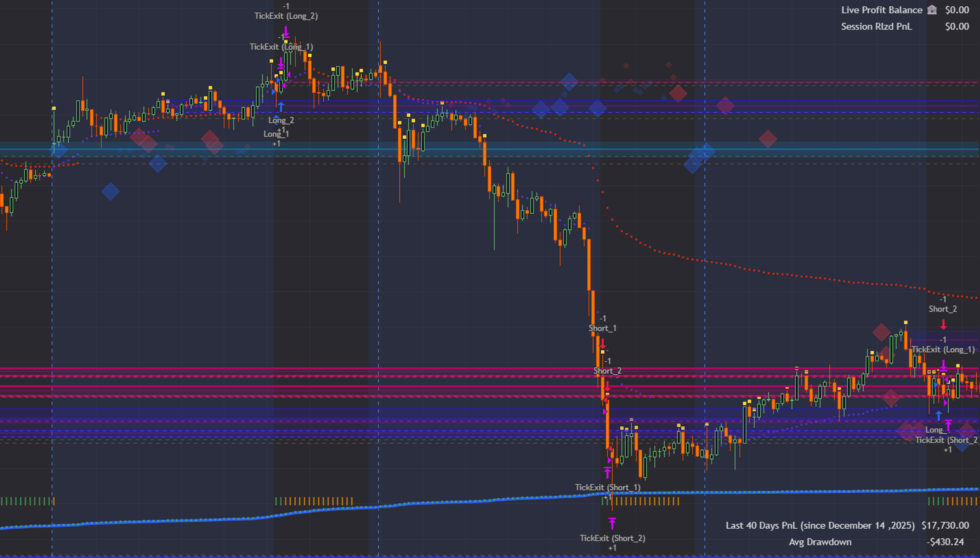980x558 pixels.
Task: Click the -$430.24 drawdown value
Action: click(945, 542)
